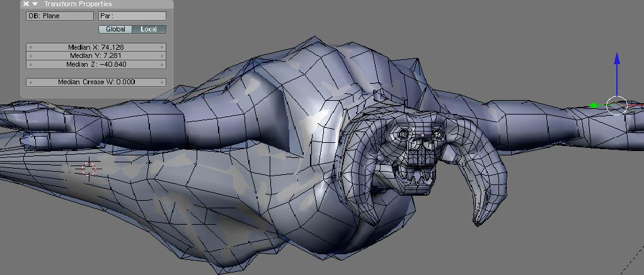Switch to Global coordinates
The width and height of the screenshot is (644, 275).
coord(115,29)
